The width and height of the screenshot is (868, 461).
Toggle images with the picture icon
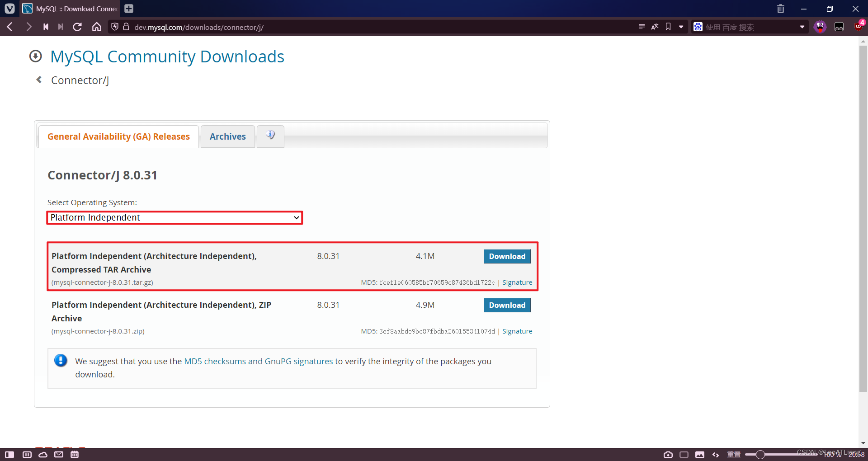point(700,455)
